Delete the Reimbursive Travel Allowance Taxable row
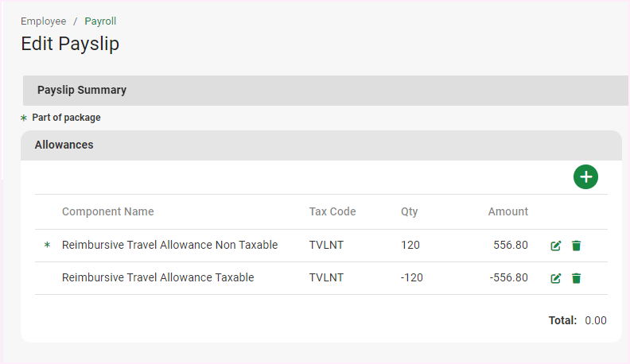 pyautogui.click(x=577, y=278)
